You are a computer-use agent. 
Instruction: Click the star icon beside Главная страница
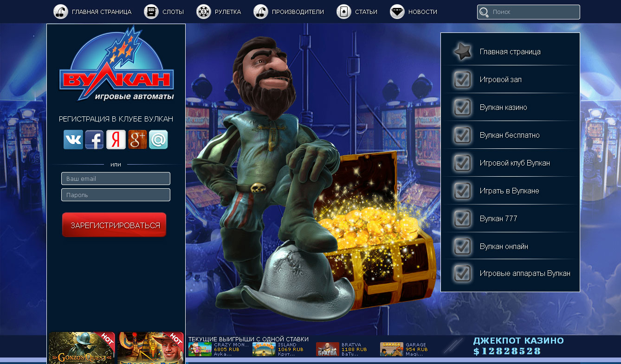pos(463,51)
